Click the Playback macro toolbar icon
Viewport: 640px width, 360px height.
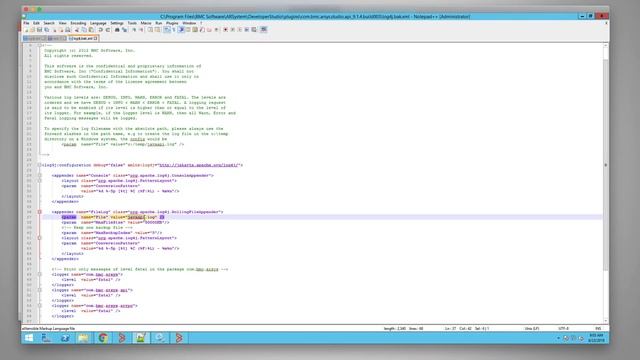[x=240, y=30]
